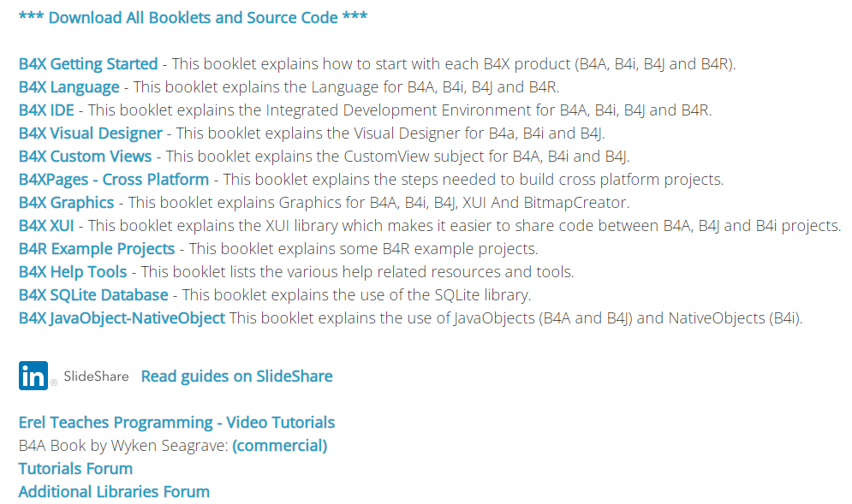
Task: Open the B4X Graphics booklet
Action: pyautogui.click(x=66, y=202)
